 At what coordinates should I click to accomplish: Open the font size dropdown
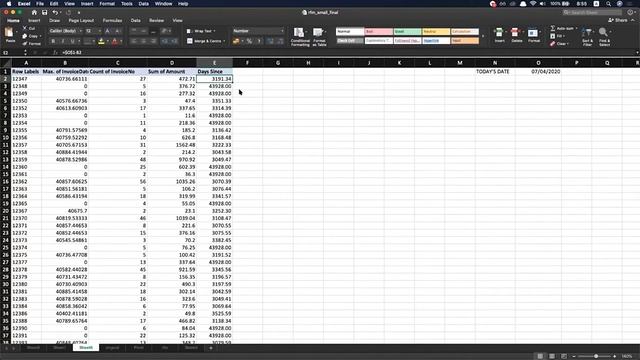[99, 31]
